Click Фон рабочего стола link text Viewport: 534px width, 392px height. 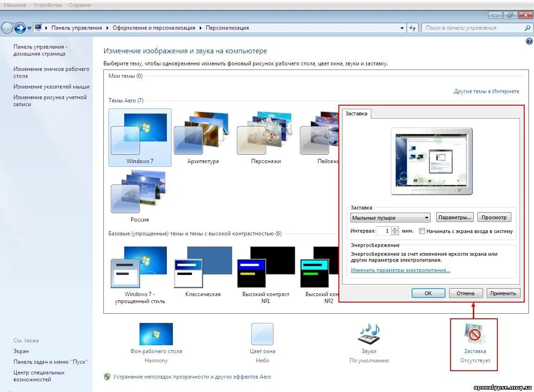156,351
